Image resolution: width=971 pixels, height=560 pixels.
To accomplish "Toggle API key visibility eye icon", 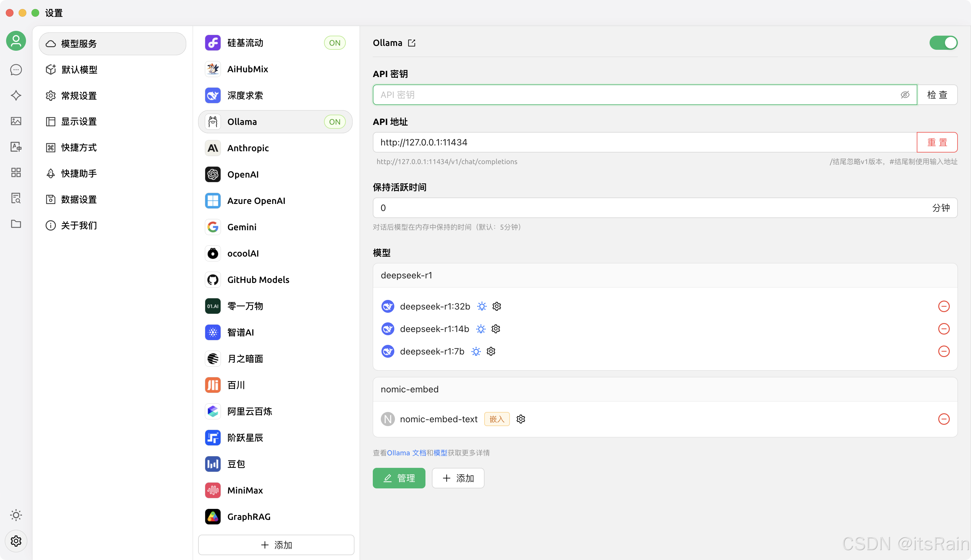I will 905,95.
